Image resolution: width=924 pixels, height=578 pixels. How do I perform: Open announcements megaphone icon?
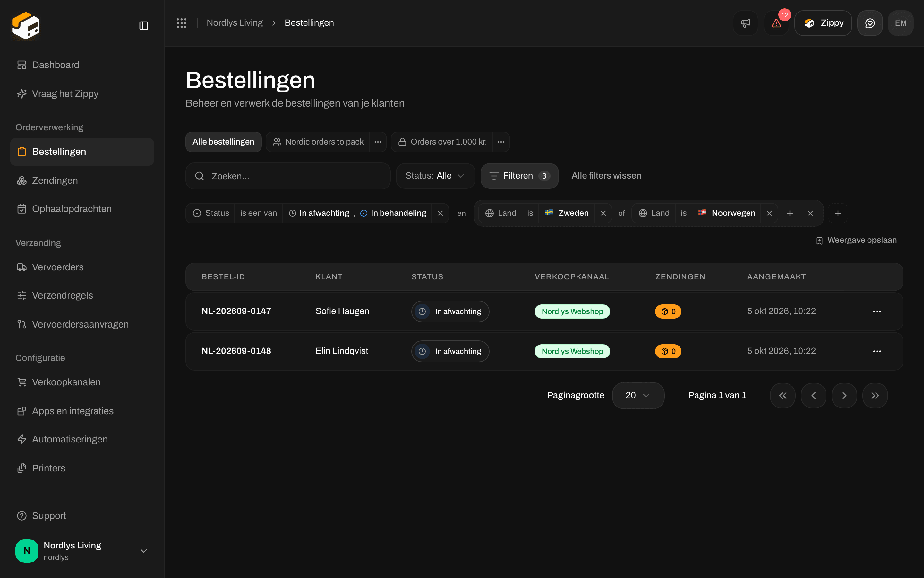coord(745,23)
